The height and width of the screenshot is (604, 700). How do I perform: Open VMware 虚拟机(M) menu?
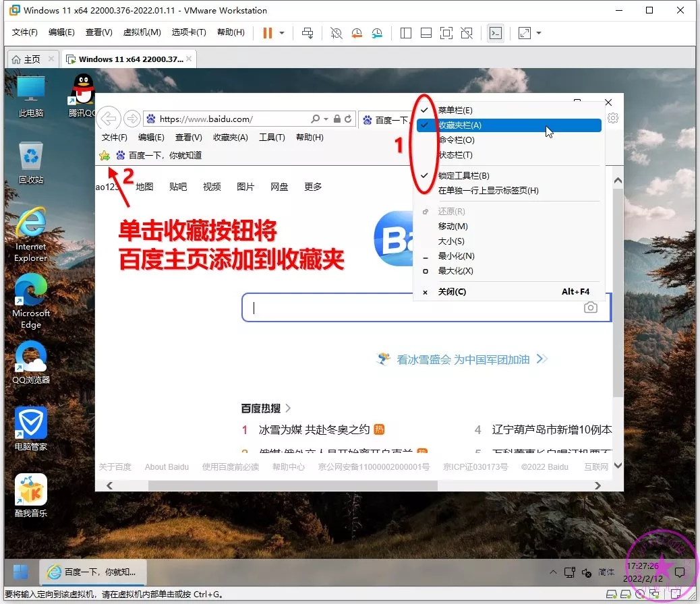(x=142, y=32)
